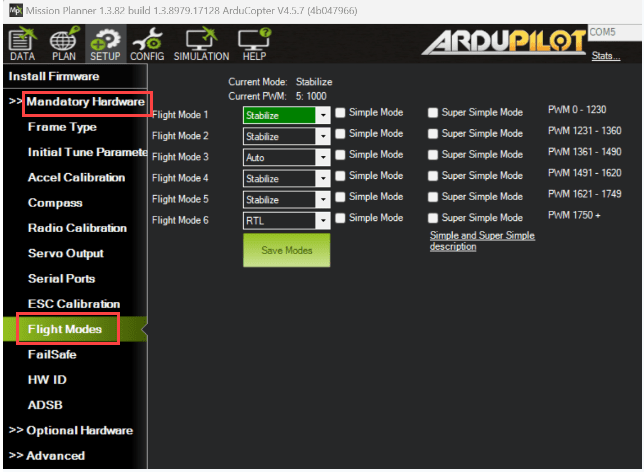Image resolution: width=644 pixels, height=472 pixels.
Task: Enable Super Simple Mode for Flight Mode 3
Action: point(433,155)
